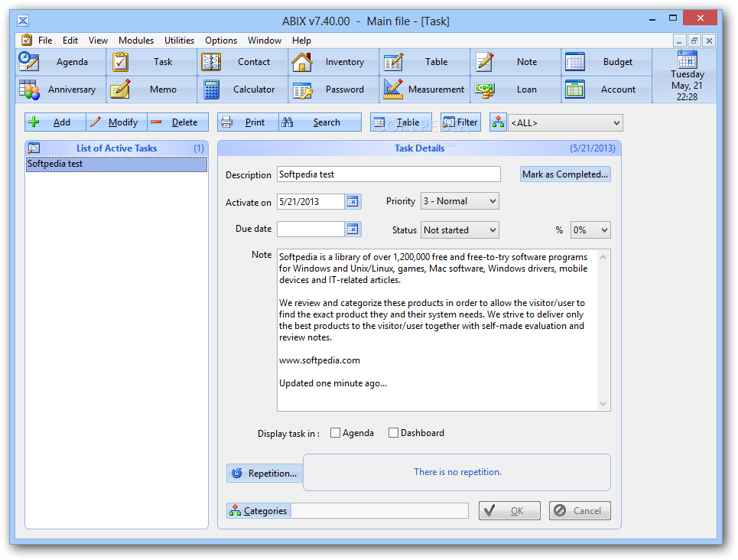Open the Memo module
The width and height of the screenshot is (738, 560).
coord(151,89)
